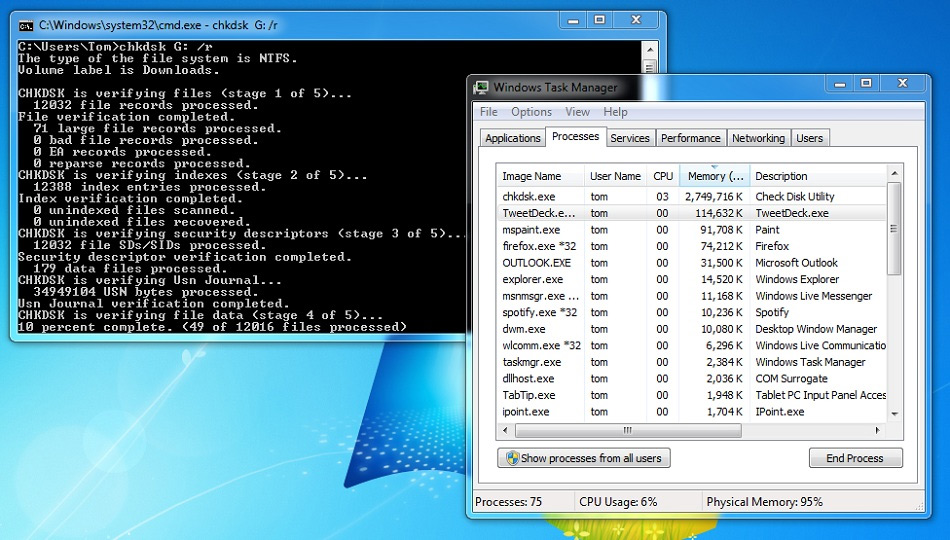Click process list scroll up arrow
Viewport: 950px width, 540px height.
click(894, 173)
